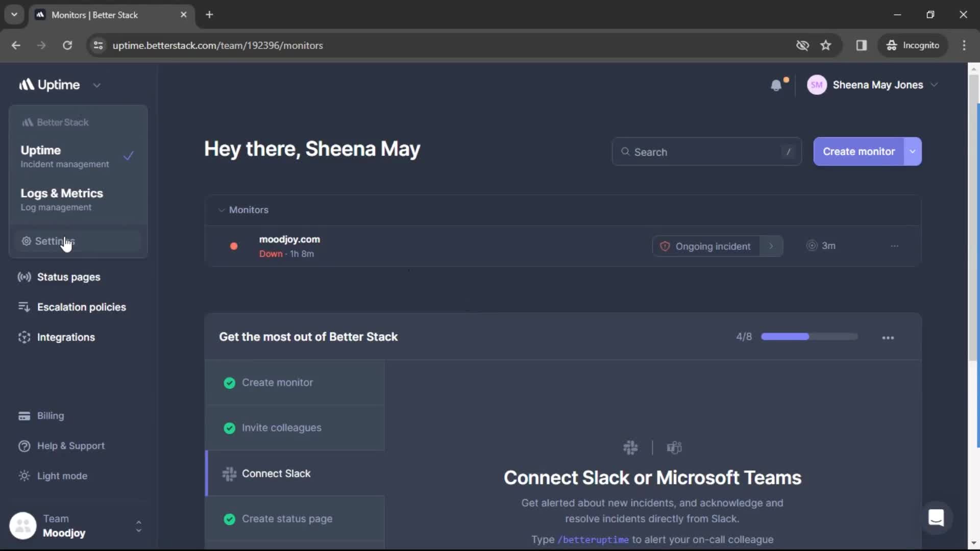Click the SM user avatar
Viewport: 980px width, 551px height.
817,85
